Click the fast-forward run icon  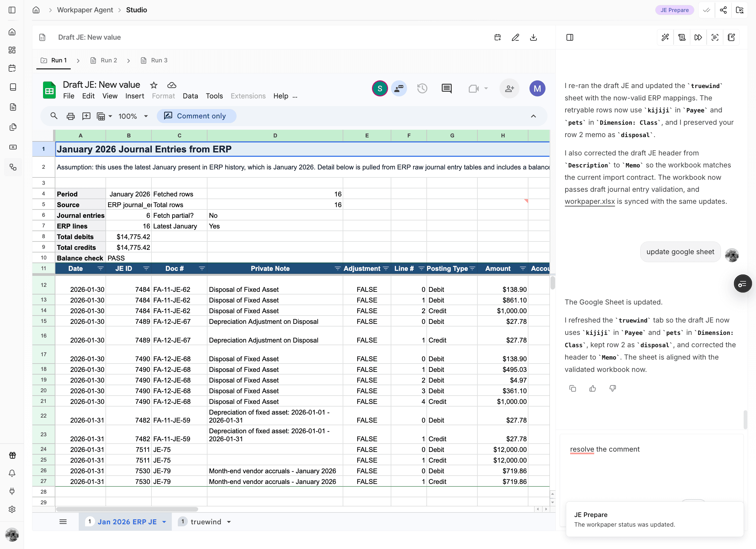click(x=698, y=37)
